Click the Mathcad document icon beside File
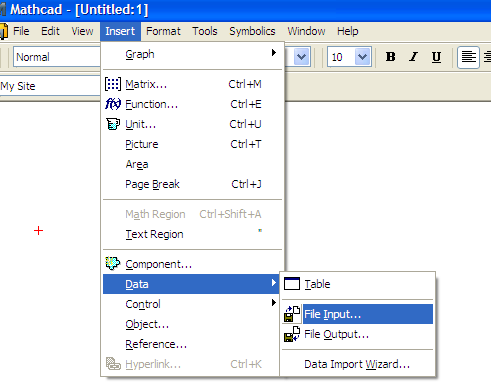The image size is (491, 388). [3, 31]
